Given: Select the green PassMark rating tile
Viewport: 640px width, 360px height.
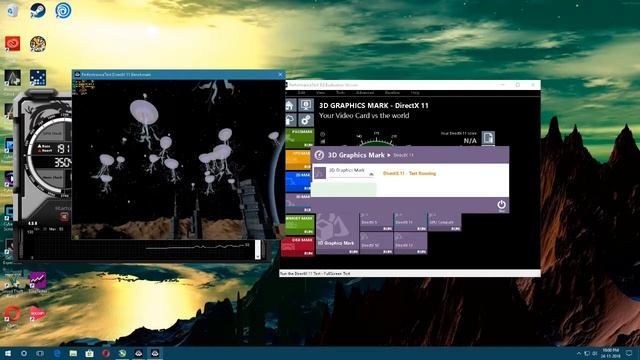Looking at the screenshot, I should pos(299,138).
